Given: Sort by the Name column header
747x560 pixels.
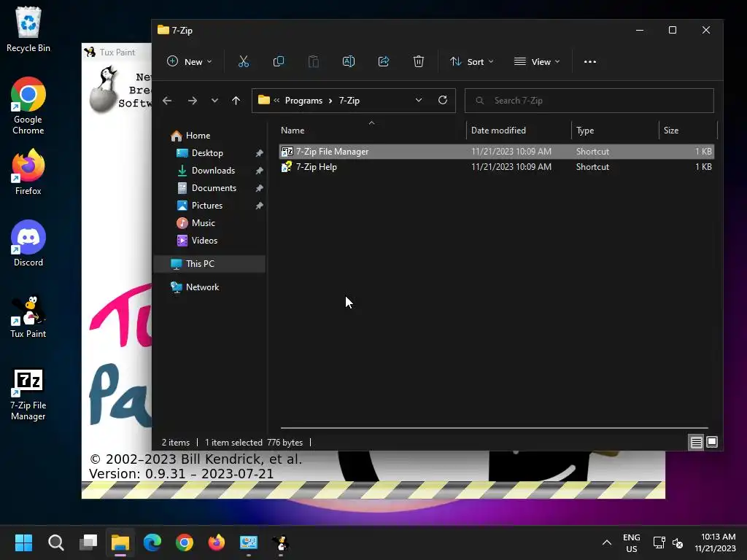Looking at the screenshot, I should pos(371,130).
